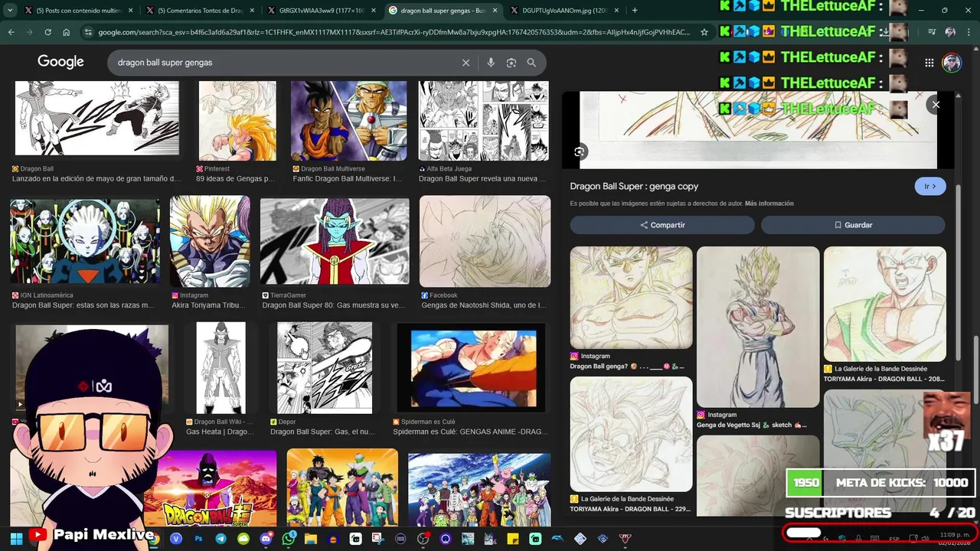Click 'Lanzado en la edición de mayo' caption

[x=96, y=178]
